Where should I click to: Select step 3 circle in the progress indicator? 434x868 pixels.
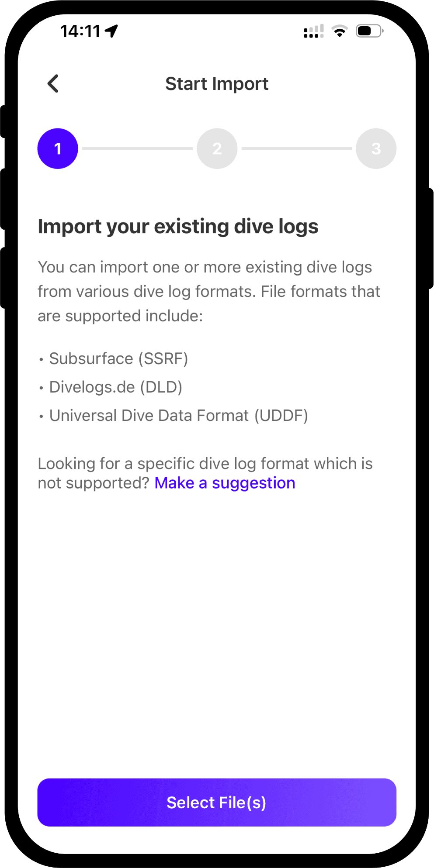(x=376, y=148)
